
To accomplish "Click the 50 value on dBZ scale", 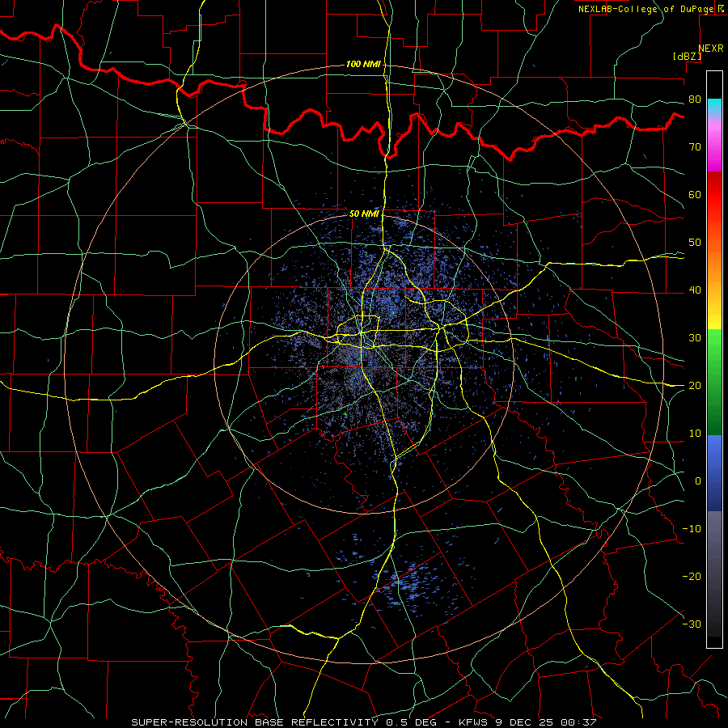I will pos(695,243).
